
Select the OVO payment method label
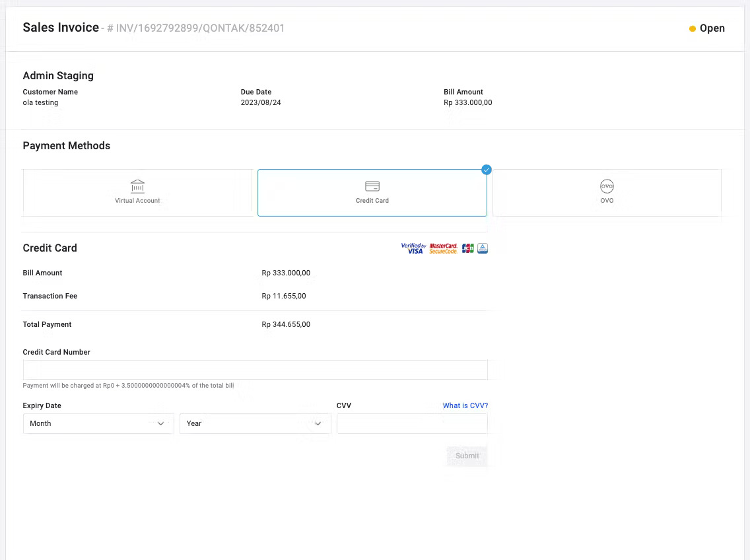607,201
